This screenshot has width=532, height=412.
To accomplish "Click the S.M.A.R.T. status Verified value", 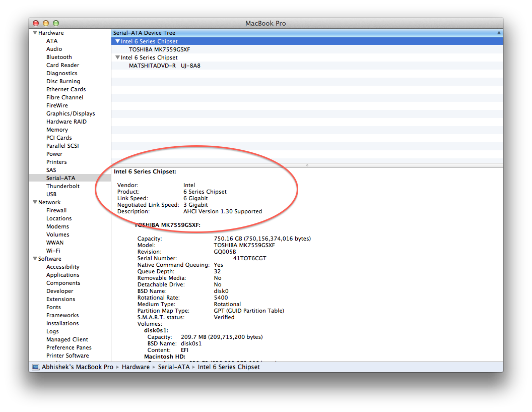I will click(x=224, y=317).
